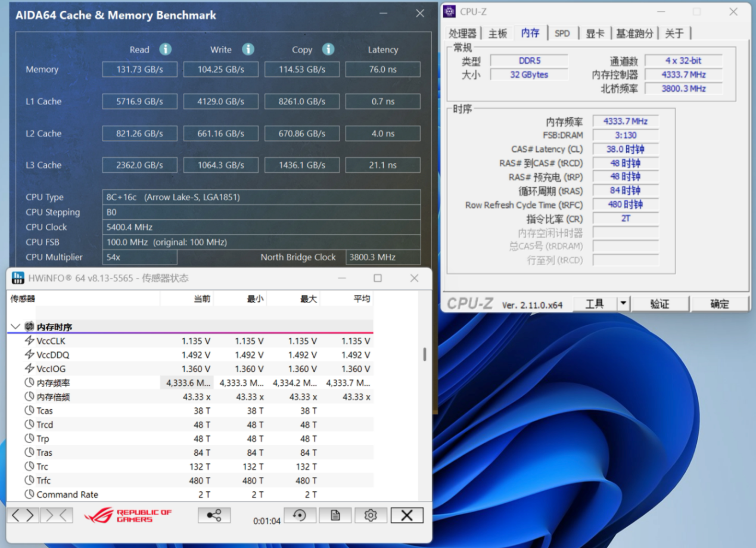Click the X button on HWiNFO toolbar

tap(406, 515)
